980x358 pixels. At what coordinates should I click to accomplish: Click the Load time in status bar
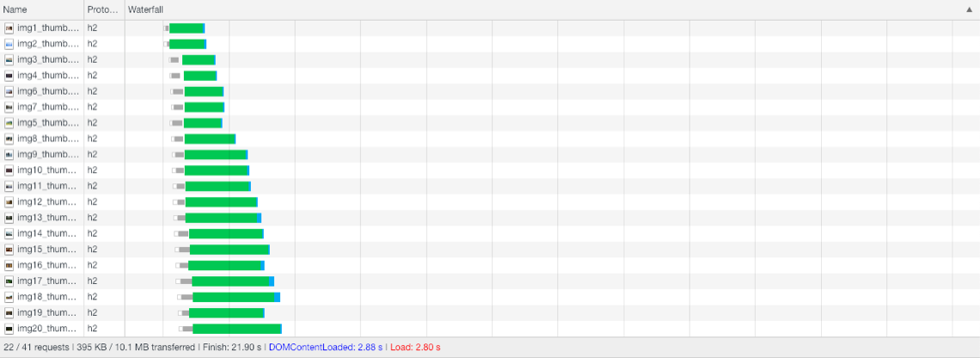[x=415, y=348]
